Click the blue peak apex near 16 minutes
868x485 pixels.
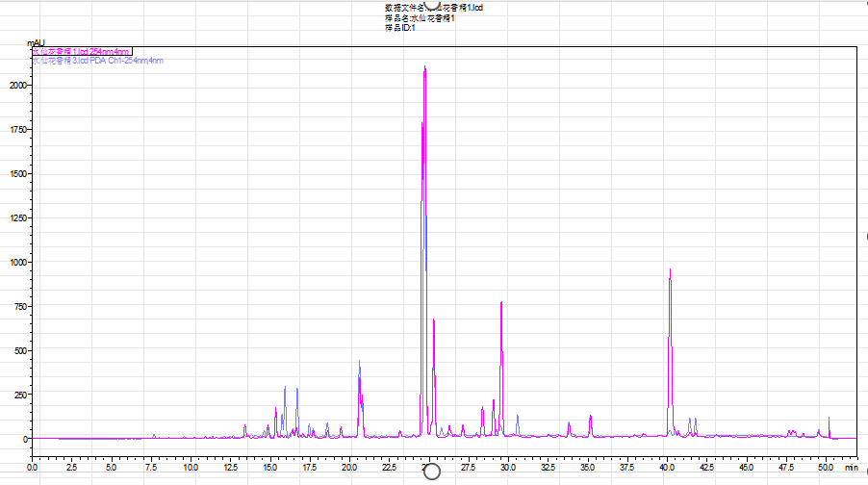point(285,388)
